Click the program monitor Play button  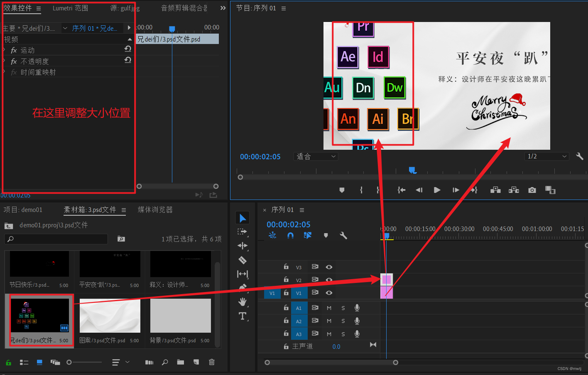tap(437, 190)
